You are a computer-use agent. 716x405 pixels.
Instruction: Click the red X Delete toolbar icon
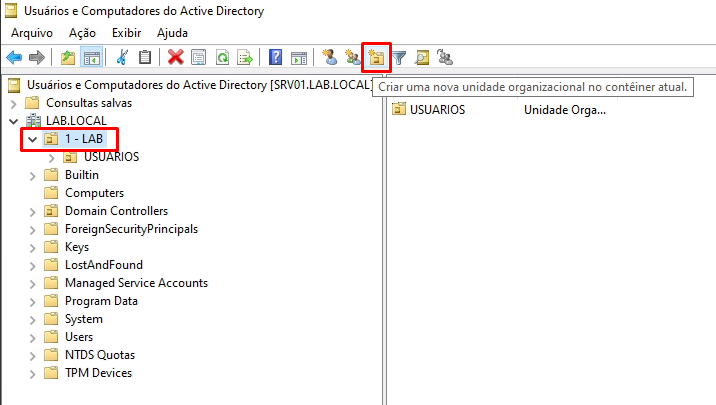pyautogui.click(x=176, y=58)
